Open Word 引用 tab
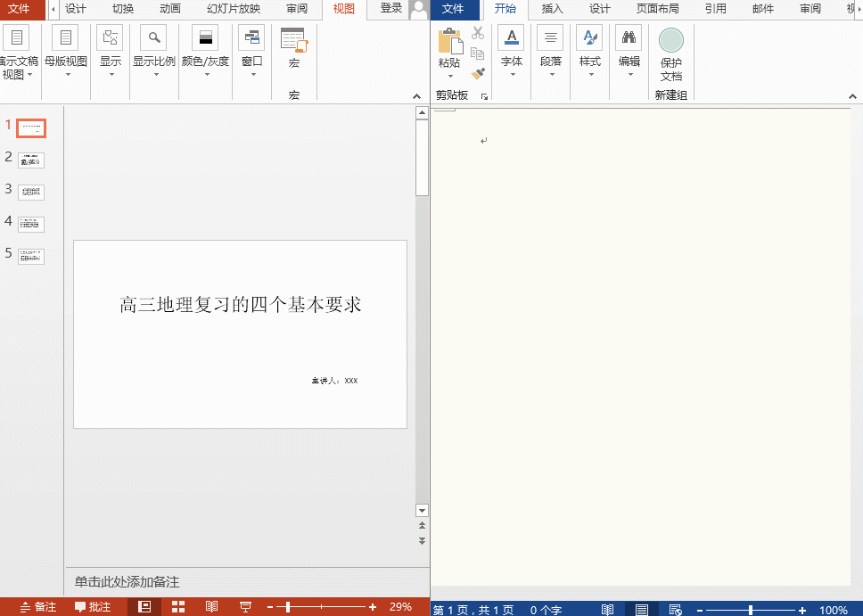 pos(716,9)
